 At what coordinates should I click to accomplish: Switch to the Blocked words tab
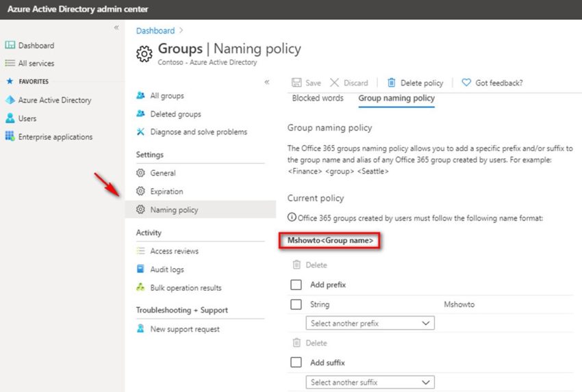pos(318,98)
